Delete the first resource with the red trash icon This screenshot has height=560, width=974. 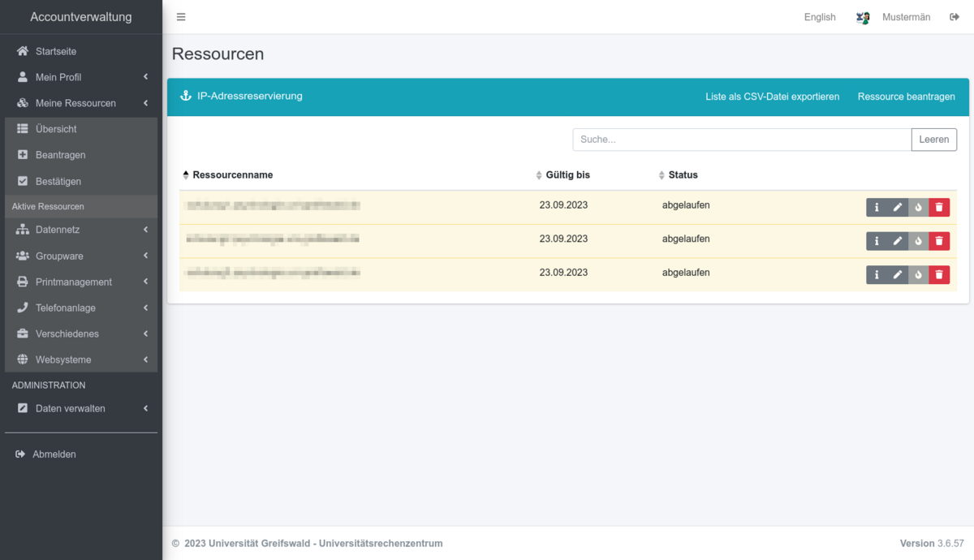click(x=939, y=207)
